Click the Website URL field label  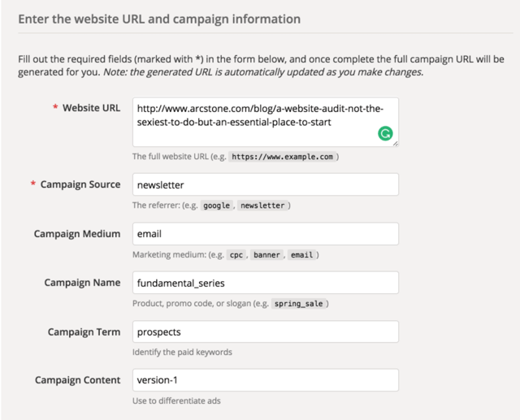91,108
